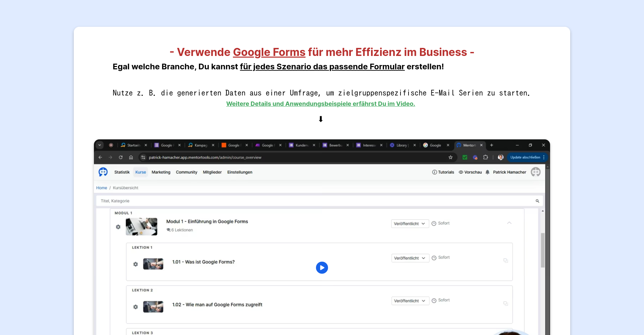Viewport: 644px width, 335px height.
Task: Go to Home breadcrumb link
Action: click(102, 188)
